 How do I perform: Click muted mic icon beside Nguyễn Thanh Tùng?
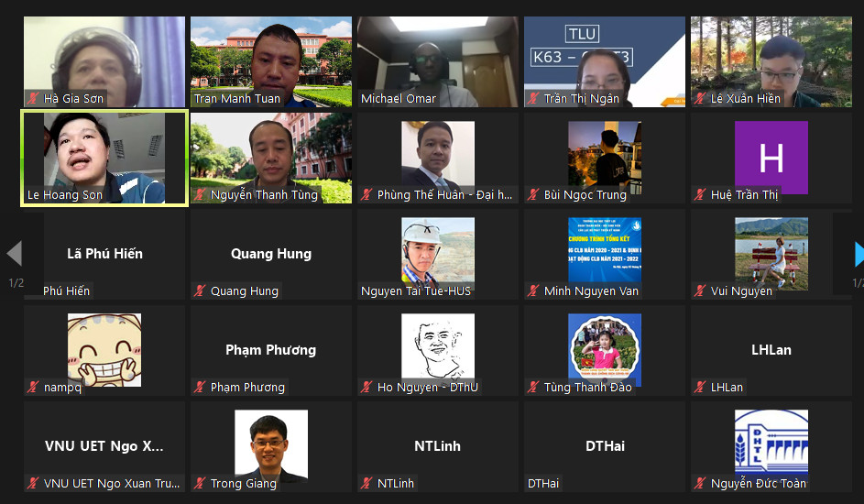[200, 194]
